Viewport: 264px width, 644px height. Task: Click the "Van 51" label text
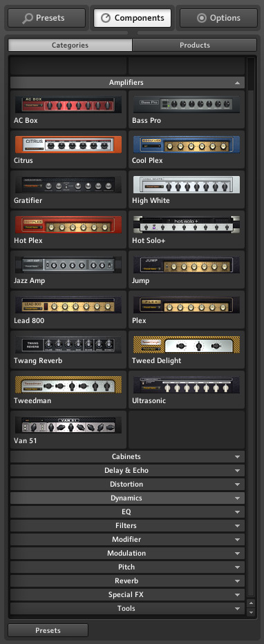pos(25,441)
